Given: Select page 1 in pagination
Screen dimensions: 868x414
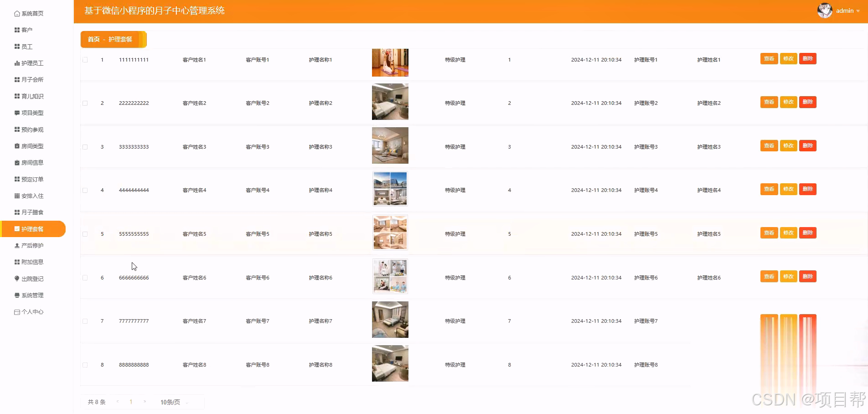Looking at the screenshot, I should 131,402.
